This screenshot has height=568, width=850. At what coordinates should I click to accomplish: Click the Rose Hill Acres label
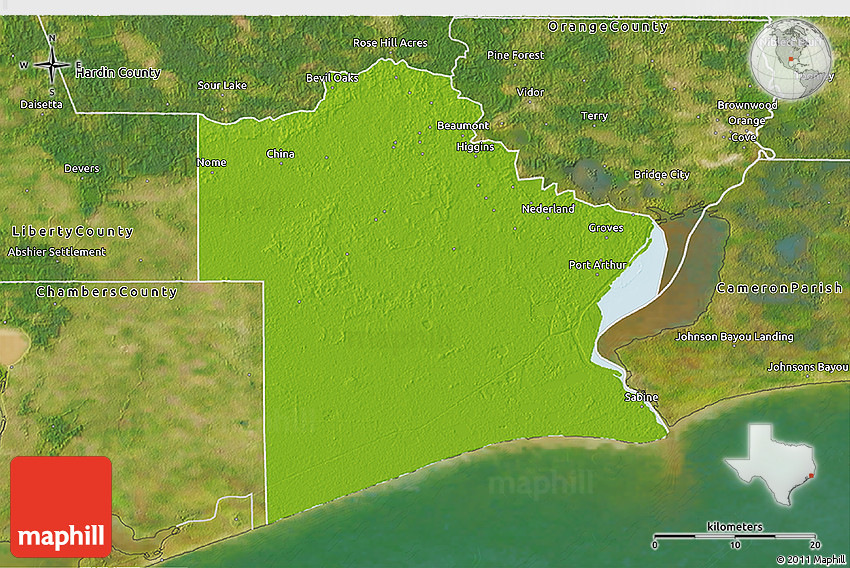tap(390, 43)
